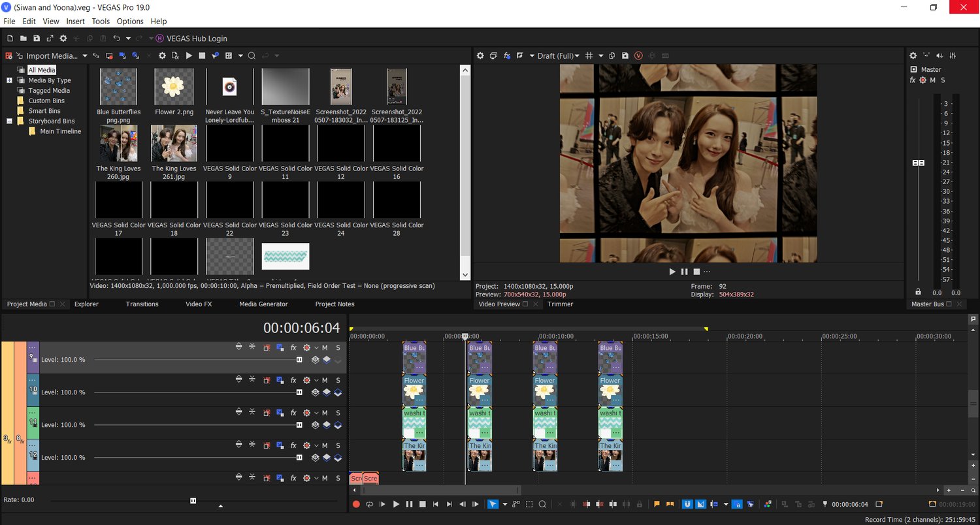Viewport: 980px width, 525px height.
Task: Save snapshot of the preview frame
Action: tap(625, 56)
